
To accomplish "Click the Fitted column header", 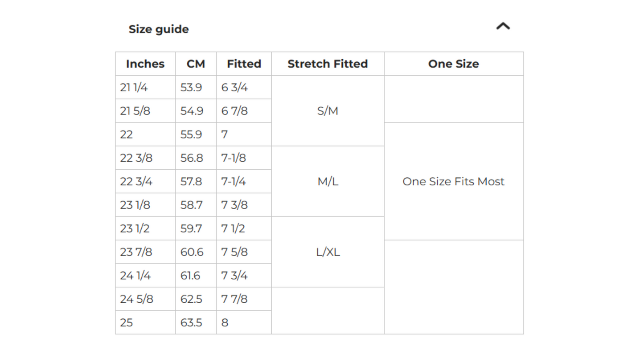I will click(x=244, y=64).
